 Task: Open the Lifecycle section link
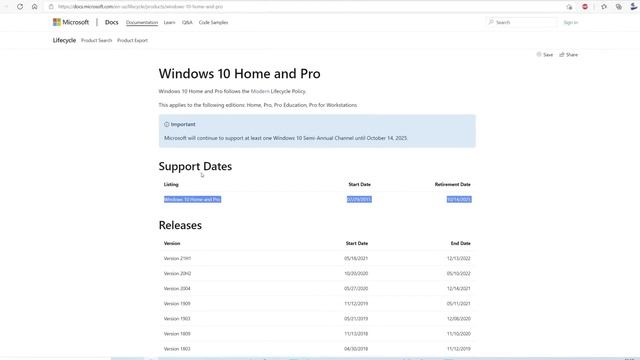point(64,40)
